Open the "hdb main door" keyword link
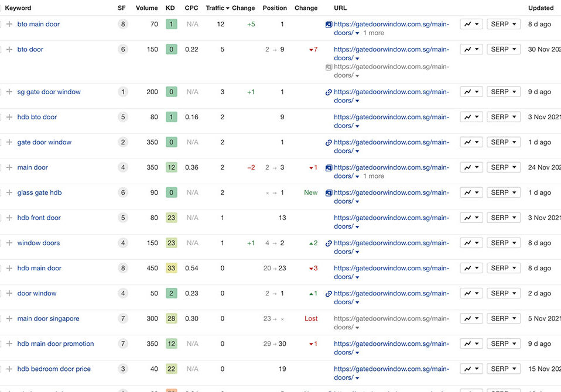The image size is (561, 392). [x=39, y=268]
